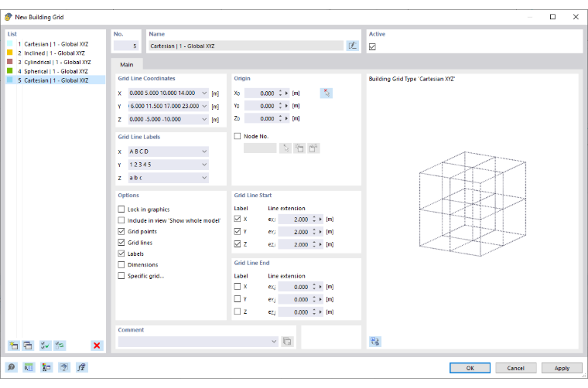Click the copy building grid icon below the list
The image size is (588, 388).
(28, 345)
